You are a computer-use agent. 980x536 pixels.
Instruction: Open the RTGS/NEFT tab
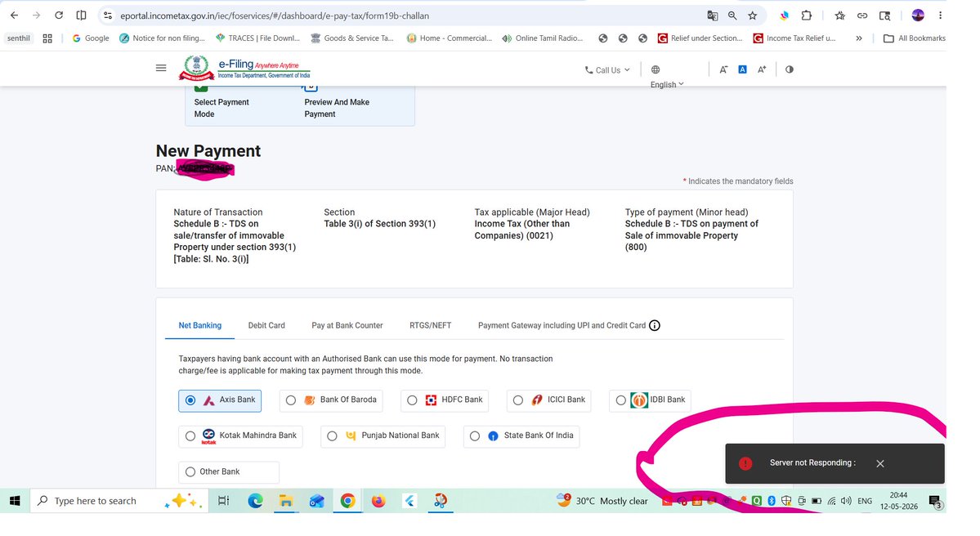coord(430,325)
